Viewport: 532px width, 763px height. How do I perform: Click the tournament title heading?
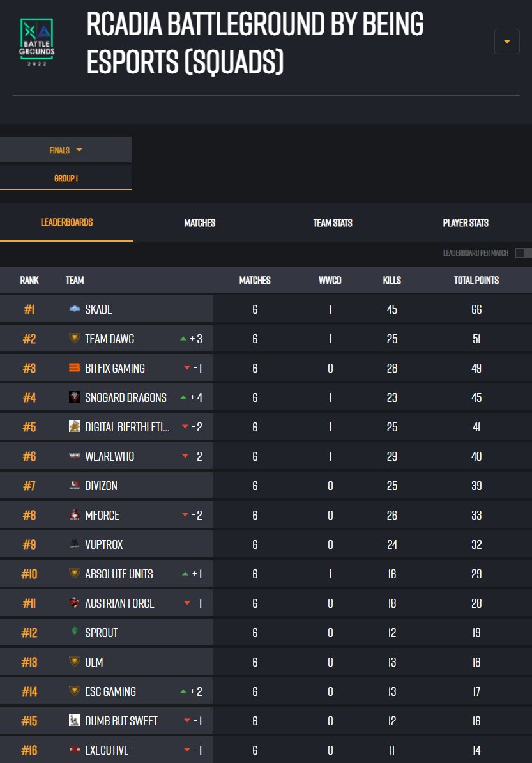255,43
